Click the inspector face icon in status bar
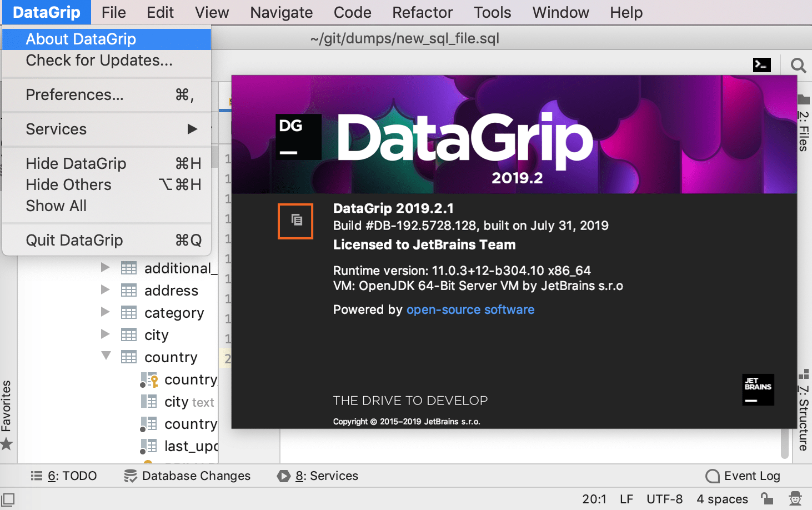The image size is (812, 510). [x=795, y=498]
